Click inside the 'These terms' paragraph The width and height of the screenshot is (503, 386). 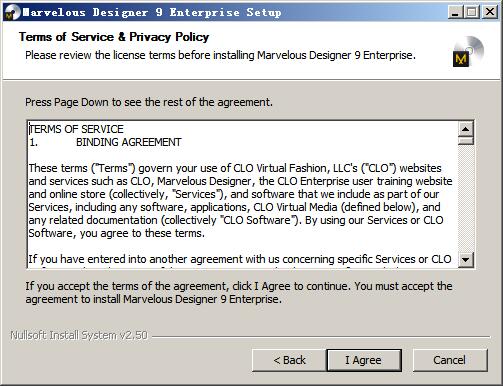point(240,200)
